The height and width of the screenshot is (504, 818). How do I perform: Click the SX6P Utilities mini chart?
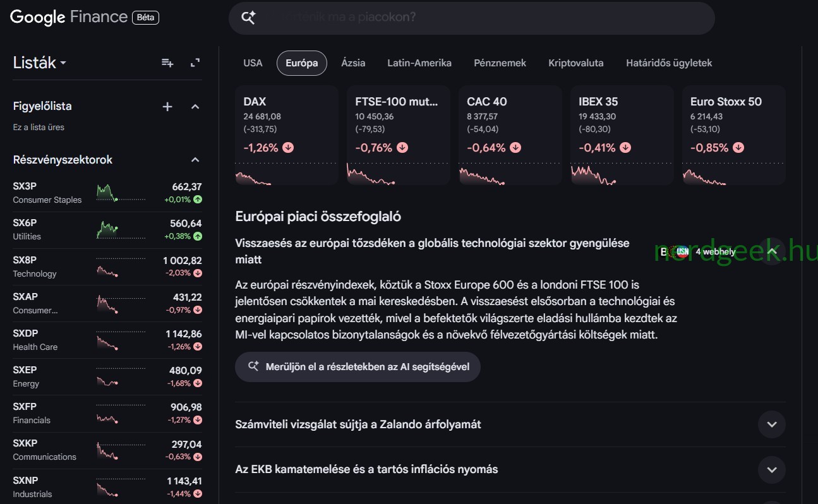pyautogui.click(x=121, y=229)
